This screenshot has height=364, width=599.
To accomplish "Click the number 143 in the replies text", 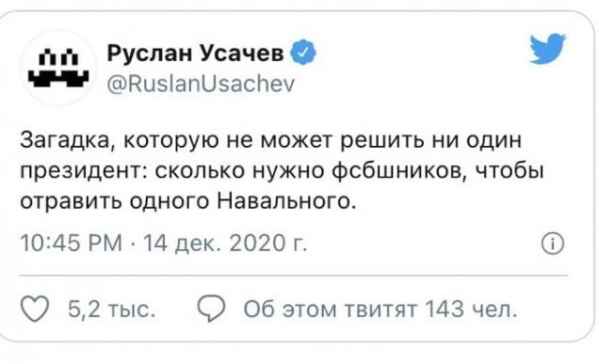I will (445, 309).
